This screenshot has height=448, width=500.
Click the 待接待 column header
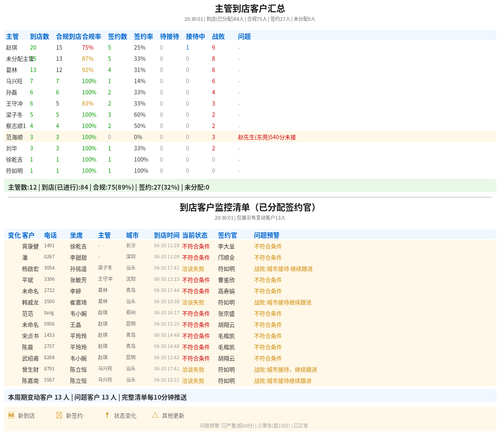click(x=169, y=36)
